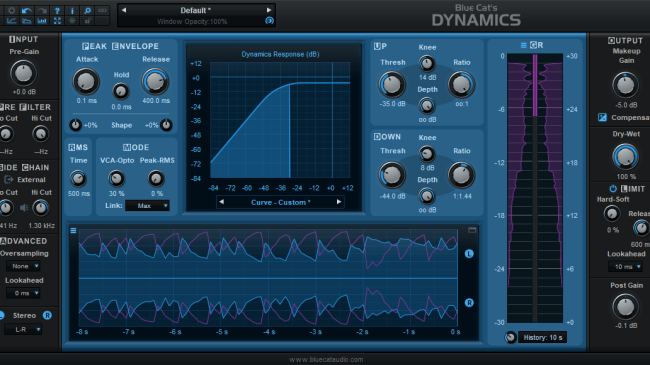
Task: Click the Up Knee knob
Action: click(427, 63)
